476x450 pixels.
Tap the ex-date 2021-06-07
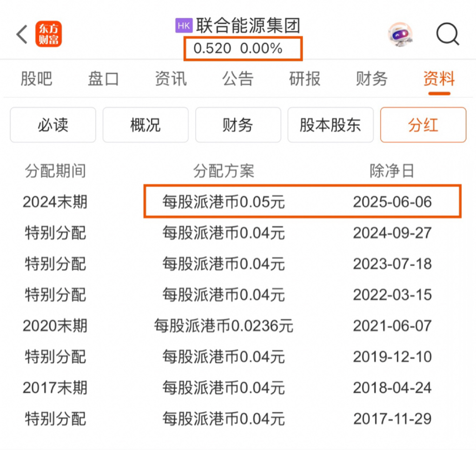(392, 326)
